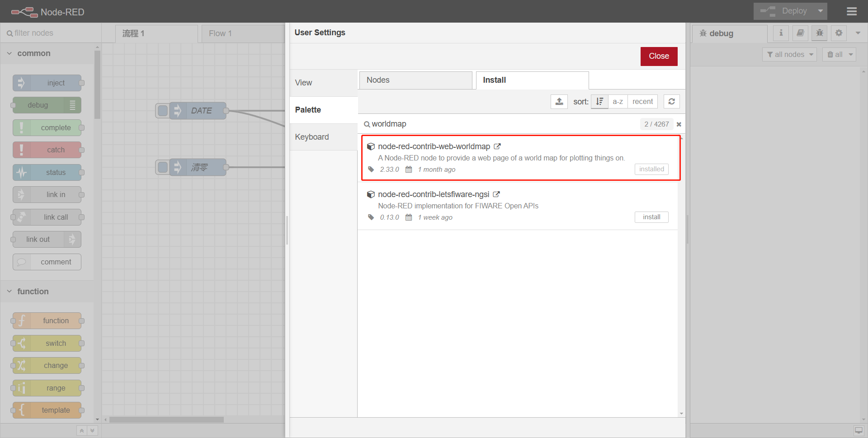868x438 pixels.
Task: Select the Install tab
Action: coord(532,80)
